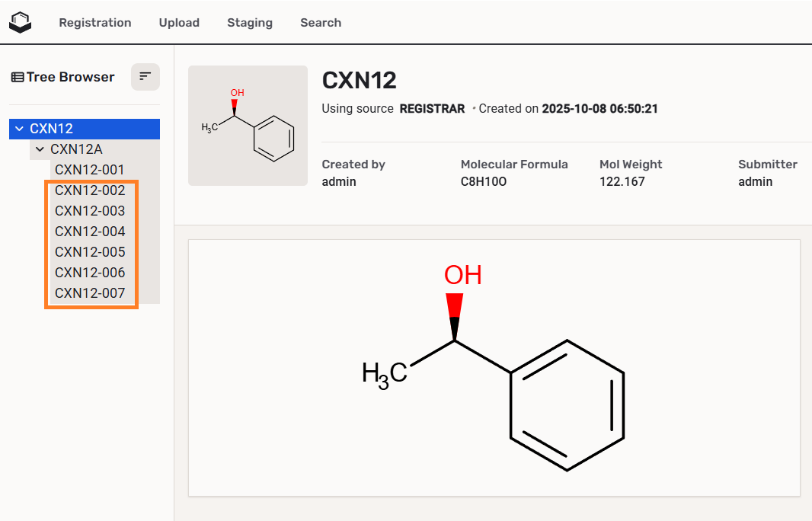
Task: Click batch CXN12-005
Action: [x=90, y=252]
